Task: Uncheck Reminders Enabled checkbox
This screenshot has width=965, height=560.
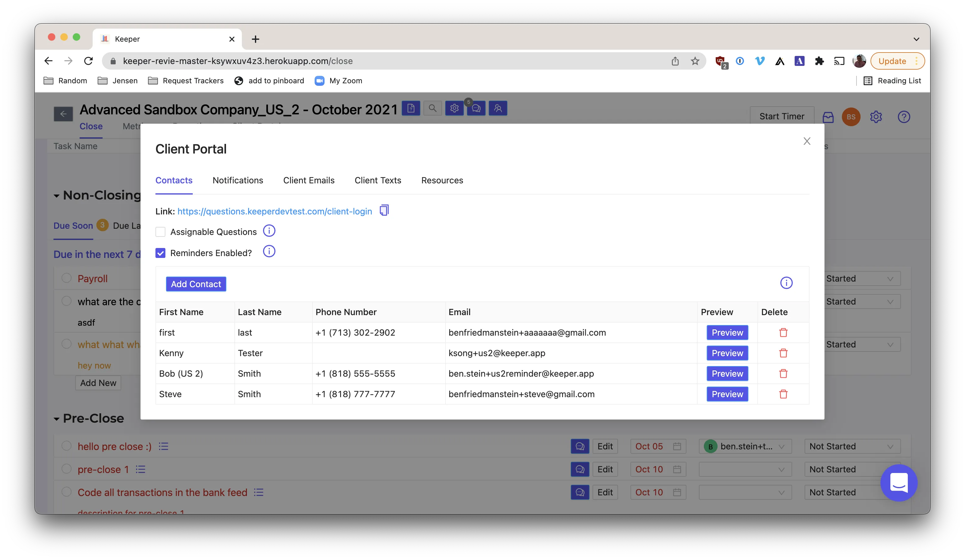Action: (160, 253)
